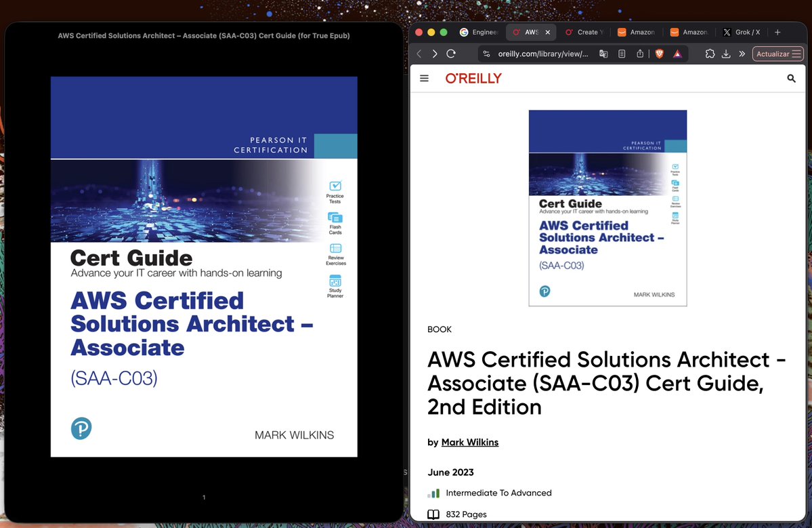Maximize the browser window with green button
This screenshot has height=528, width=812.
[x=444, y=32]
